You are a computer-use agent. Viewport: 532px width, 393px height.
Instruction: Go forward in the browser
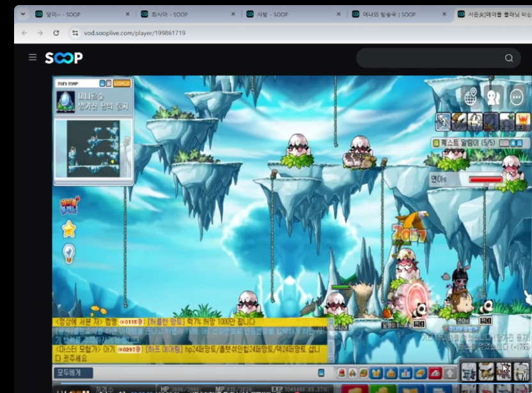(40, 33)
